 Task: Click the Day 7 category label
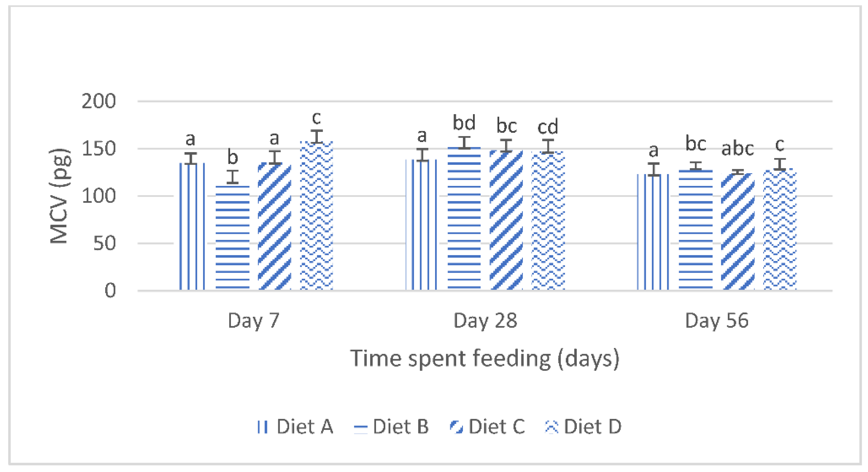point(254,321)
